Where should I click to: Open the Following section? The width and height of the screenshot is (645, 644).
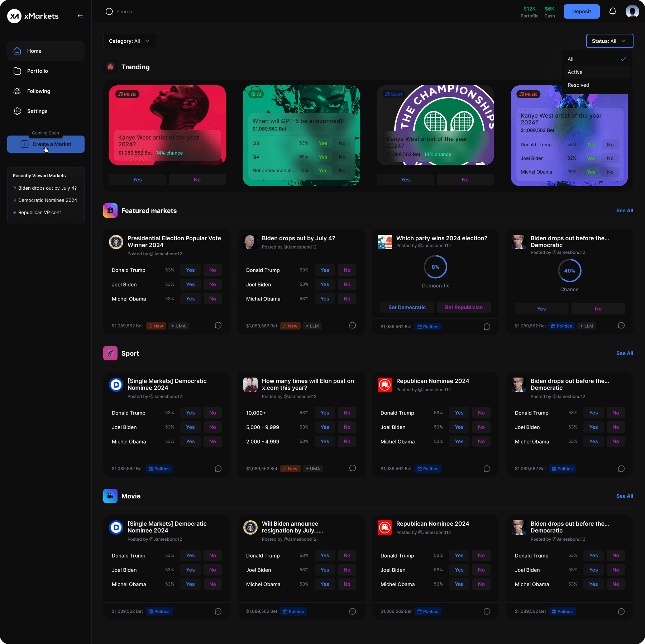coord(38,91)
